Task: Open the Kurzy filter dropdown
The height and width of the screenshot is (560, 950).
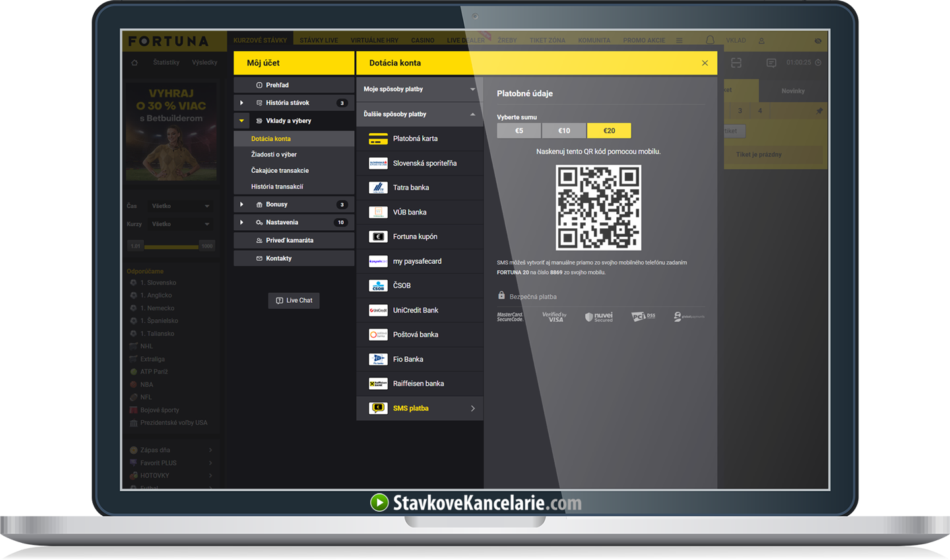Action: tap(180, 224)
